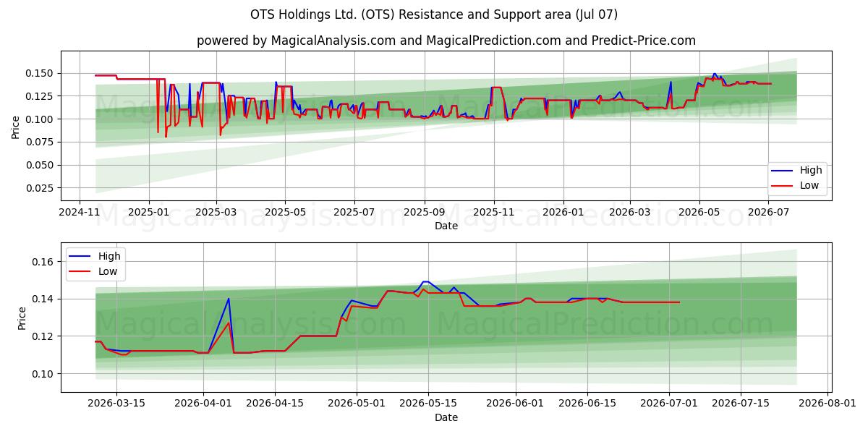
Task: Click the '2025-07' x-axis tick label
Action: [x=354, y=212]
